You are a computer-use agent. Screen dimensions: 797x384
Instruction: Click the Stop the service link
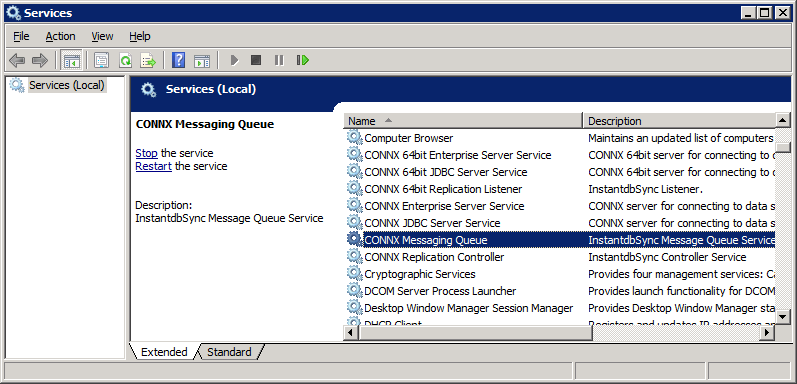click(146, 153)
